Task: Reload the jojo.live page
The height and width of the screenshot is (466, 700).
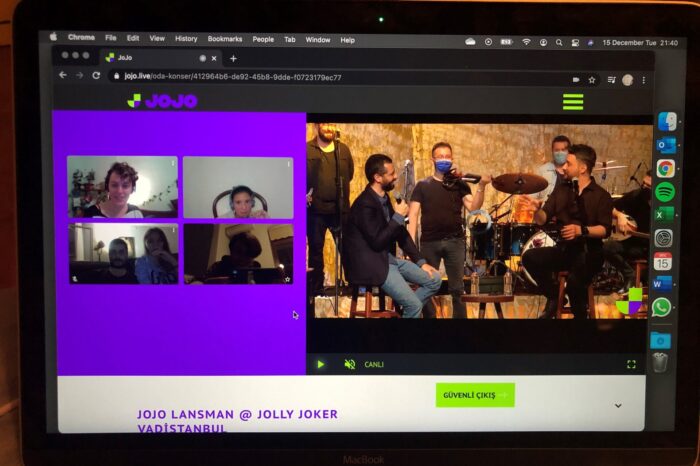Action: coord(96,75)
